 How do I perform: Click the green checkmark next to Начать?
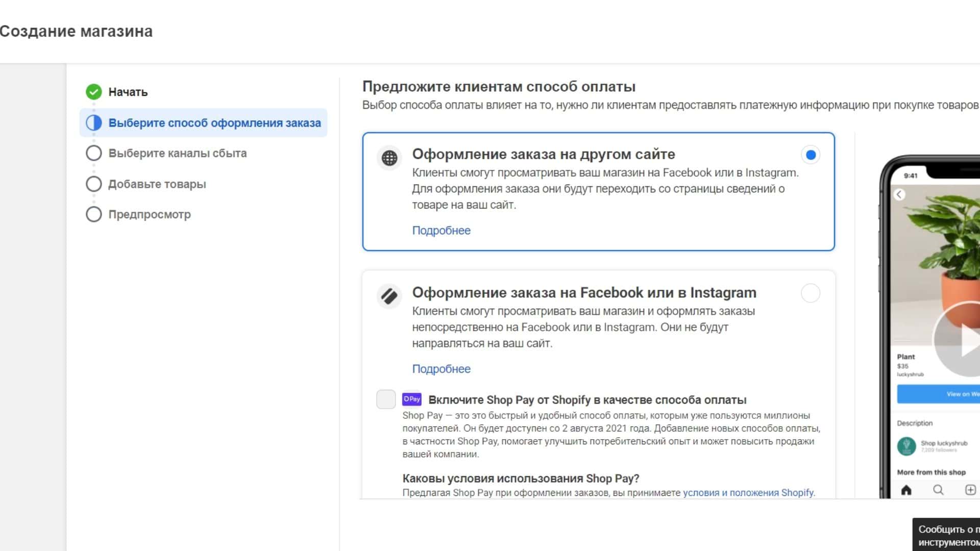93,92
